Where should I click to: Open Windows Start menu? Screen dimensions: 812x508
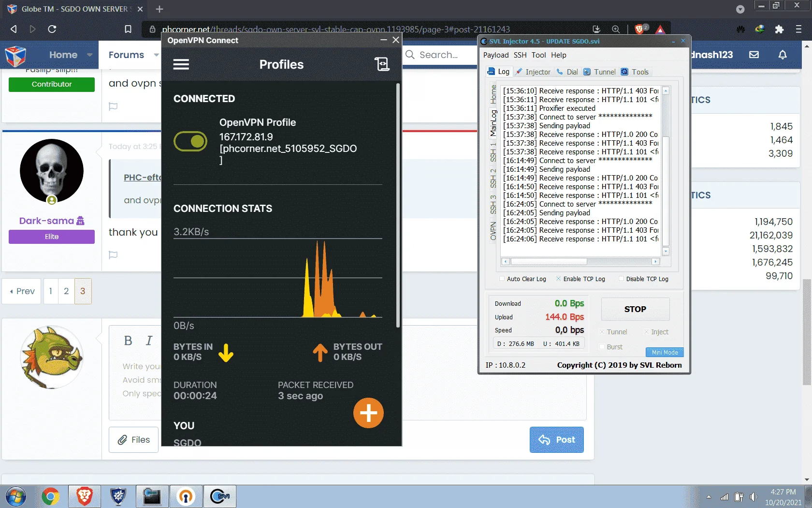pyautogui.click(x=15, y=497)
